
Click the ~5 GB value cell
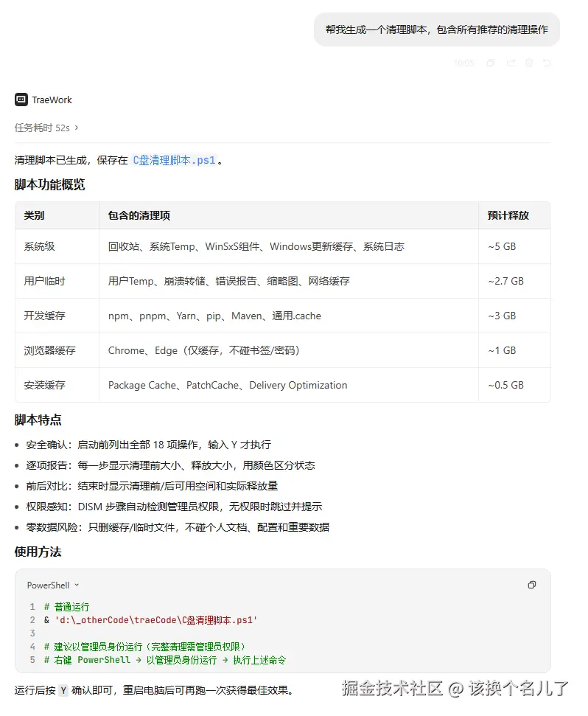514,246
